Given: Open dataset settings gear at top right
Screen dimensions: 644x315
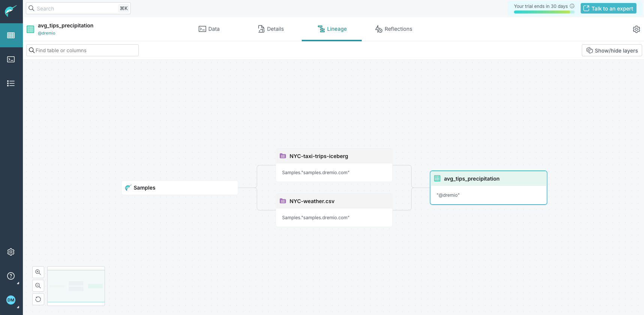Looking at the screenshot, I should tap(636, 29).
